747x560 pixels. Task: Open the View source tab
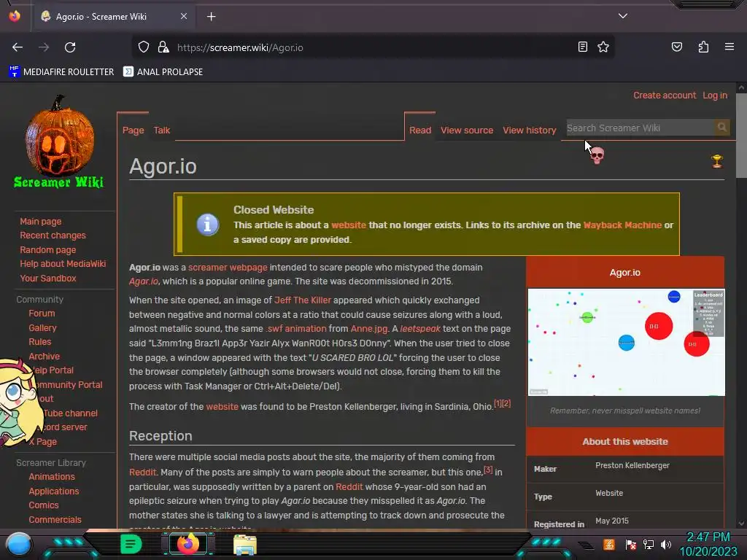(467, 130)
